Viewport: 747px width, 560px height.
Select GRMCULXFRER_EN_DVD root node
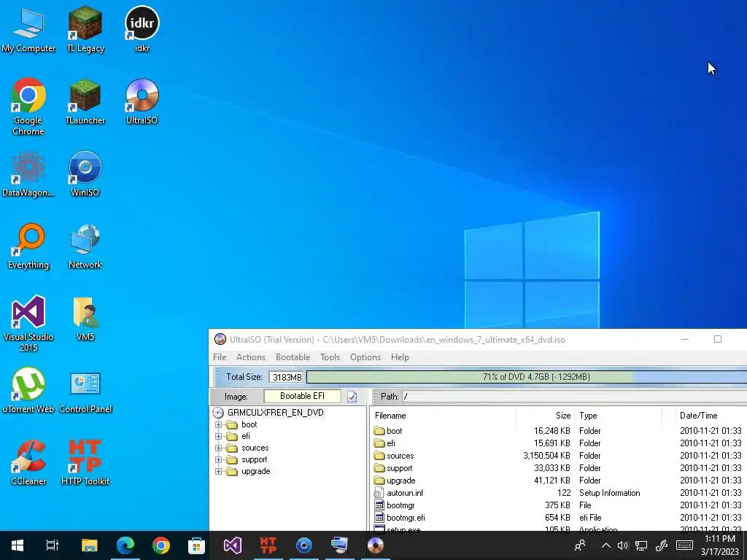pos(275,413)
